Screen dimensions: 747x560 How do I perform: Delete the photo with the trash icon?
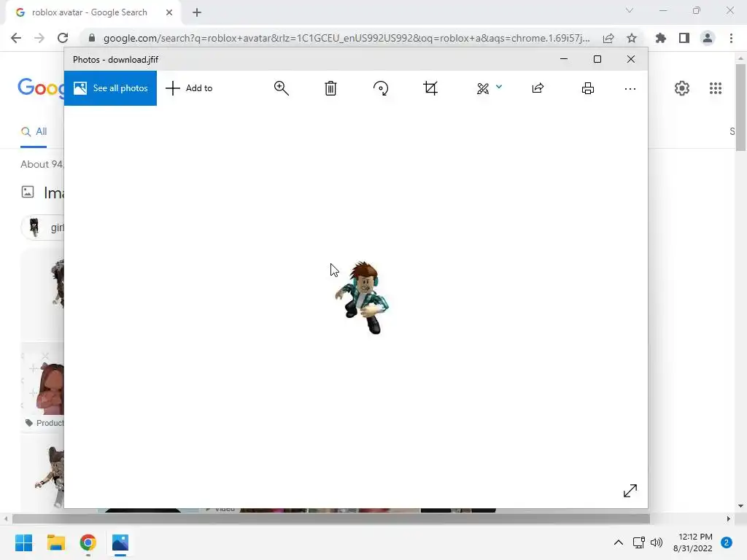pyautogui.click(x=330, y=88)
